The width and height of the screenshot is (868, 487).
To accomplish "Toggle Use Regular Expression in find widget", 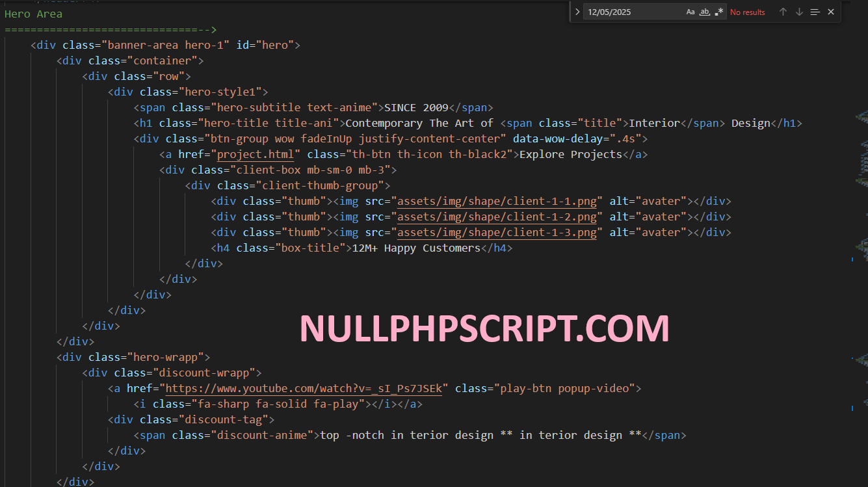I will (x=718, y=12).
